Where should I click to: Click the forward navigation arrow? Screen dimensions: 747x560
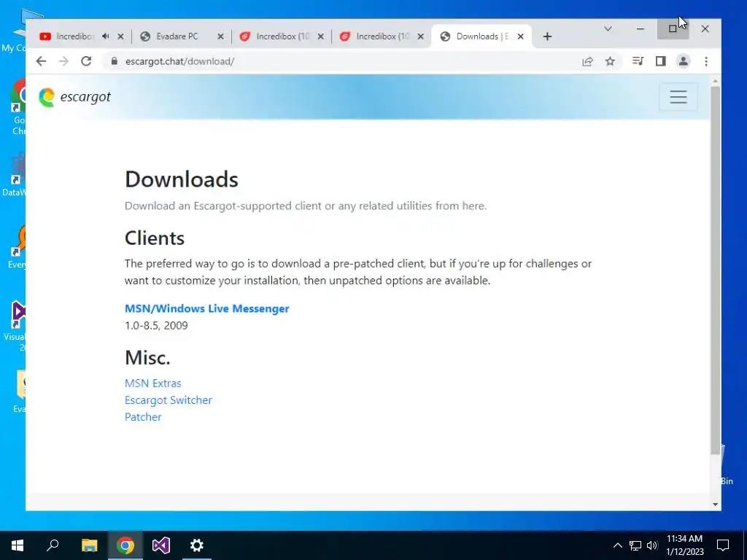[x=63, y=61]
